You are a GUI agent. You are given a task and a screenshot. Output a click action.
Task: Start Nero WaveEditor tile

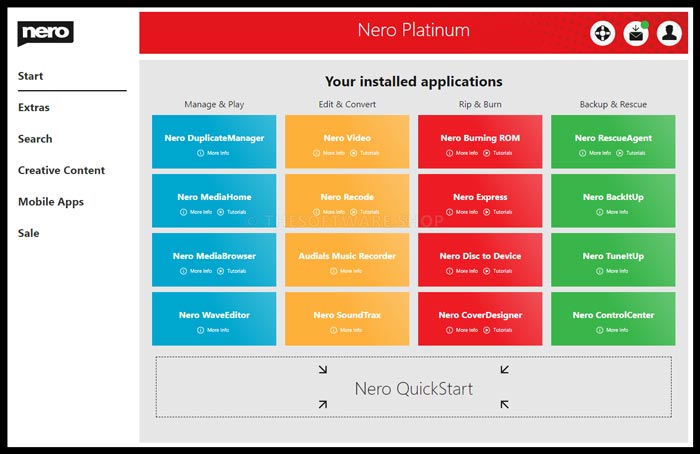(214, 319)
